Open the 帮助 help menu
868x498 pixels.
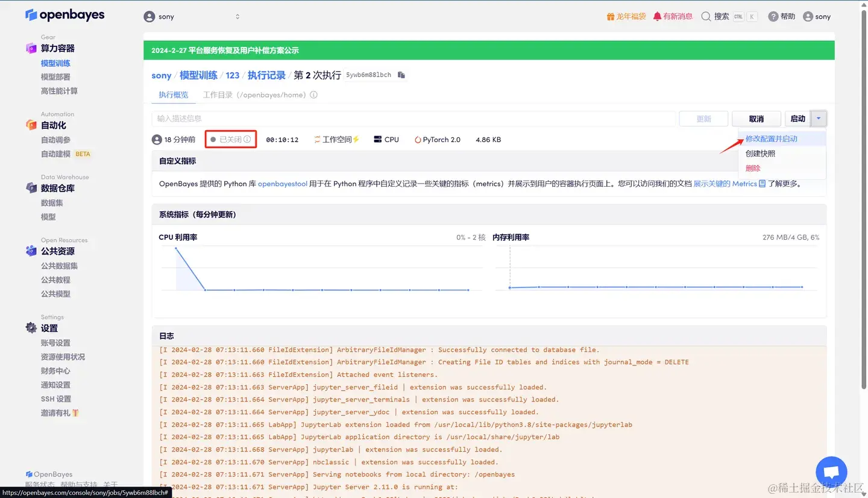pyautogui.click(x=782, y=16)
